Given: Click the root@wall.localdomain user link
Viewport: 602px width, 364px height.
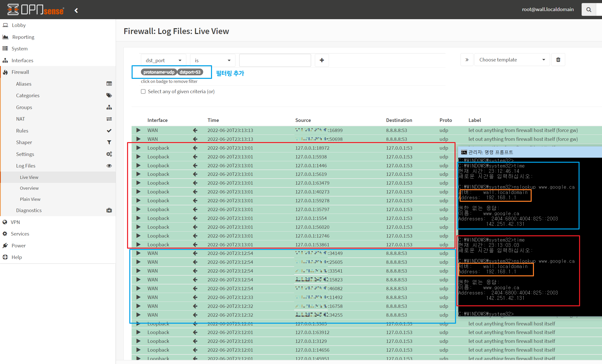Looking at the screenshot, I should click(548, 9).
